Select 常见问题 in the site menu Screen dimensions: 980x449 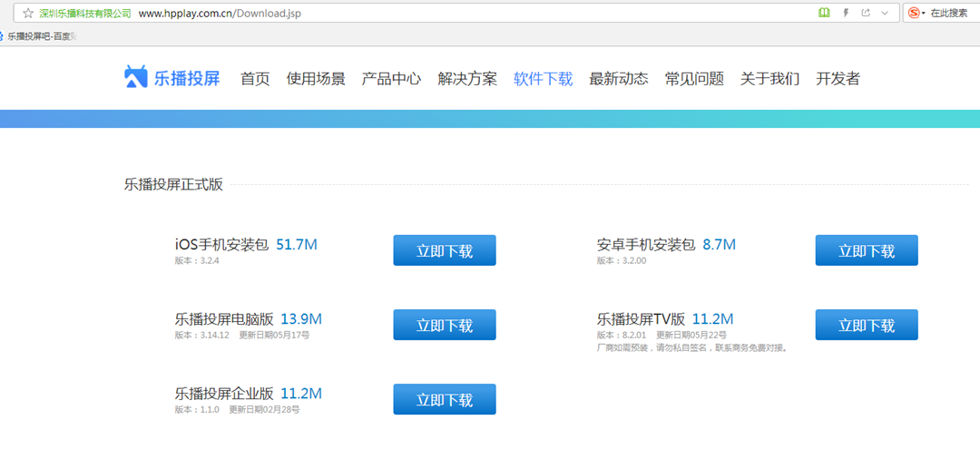pyautogui.click(x=694, y=79)
